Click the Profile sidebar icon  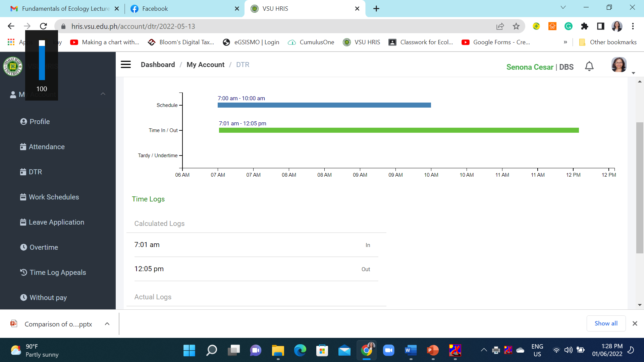tap(23, 122)
